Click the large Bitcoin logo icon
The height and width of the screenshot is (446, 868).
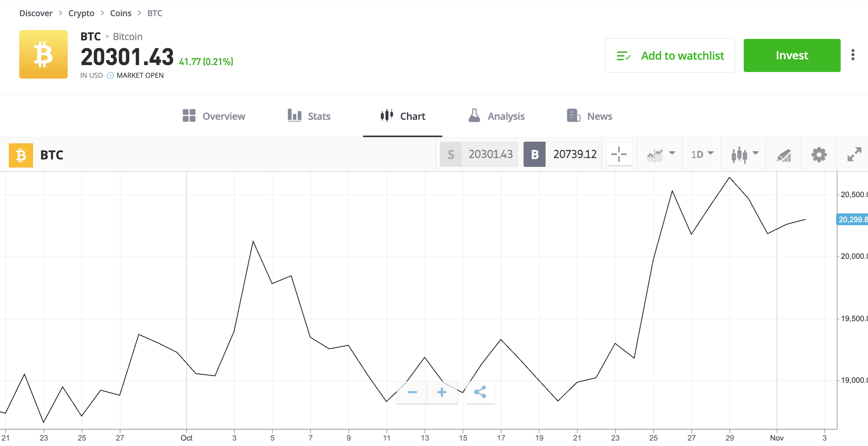point(43,54)
